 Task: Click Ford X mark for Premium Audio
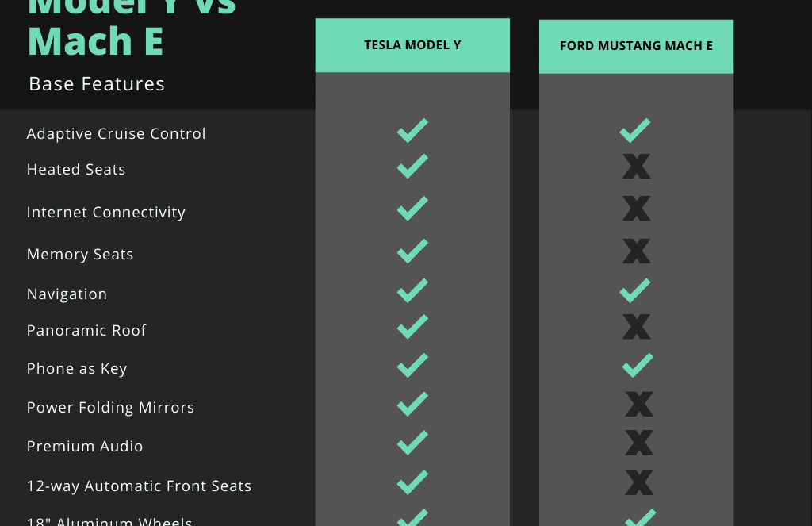(x=639, y=443)
